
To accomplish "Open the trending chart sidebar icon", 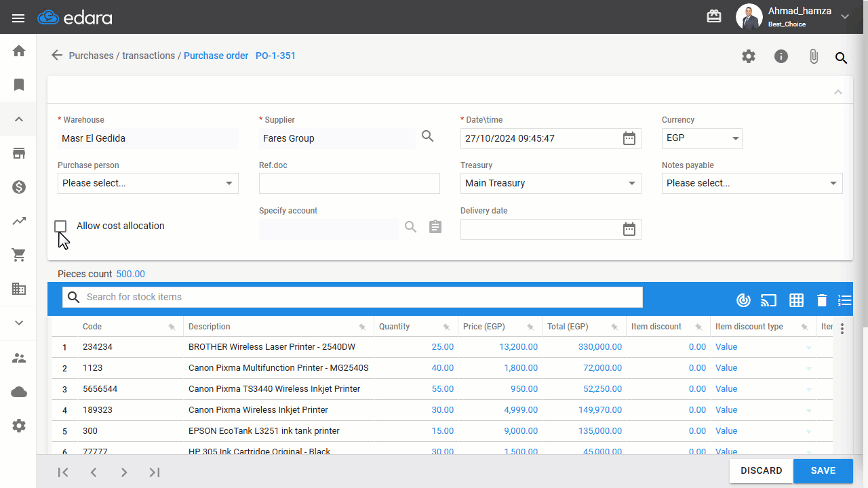I will [x=19, y=221].
